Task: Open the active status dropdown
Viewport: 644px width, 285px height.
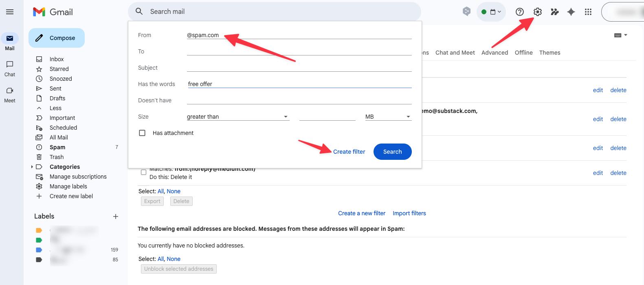Action: pos(491,12)
